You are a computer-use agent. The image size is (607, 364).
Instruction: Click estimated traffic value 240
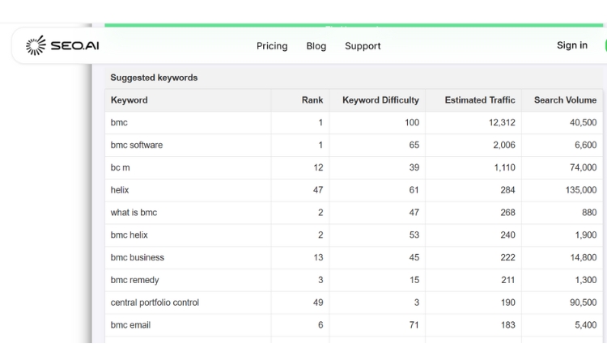(507, 235)
